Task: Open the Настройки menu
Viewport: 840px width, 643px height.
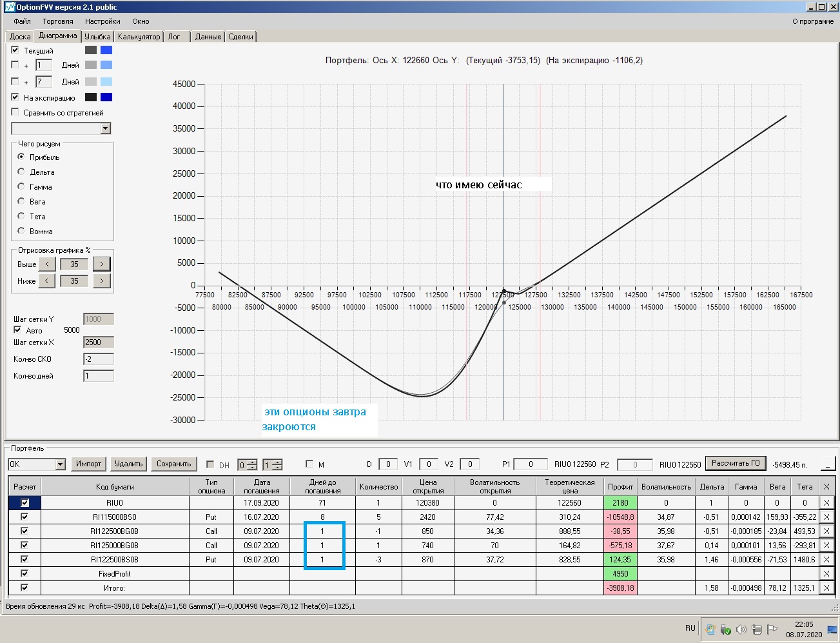Action: point(103,21)
